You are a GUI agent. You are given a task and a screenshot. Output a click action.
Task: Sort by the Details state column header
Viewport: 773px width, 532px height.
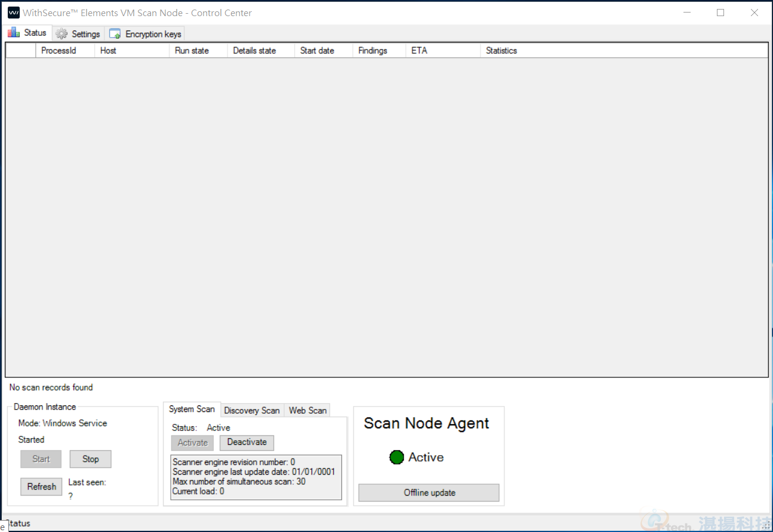pyautogui.click(x=261, y=51)
